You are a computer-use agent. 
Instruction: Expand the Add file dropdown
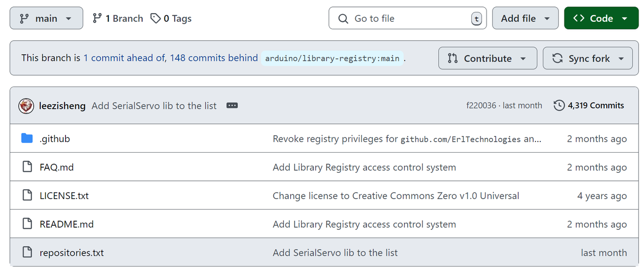click(525, 19)
